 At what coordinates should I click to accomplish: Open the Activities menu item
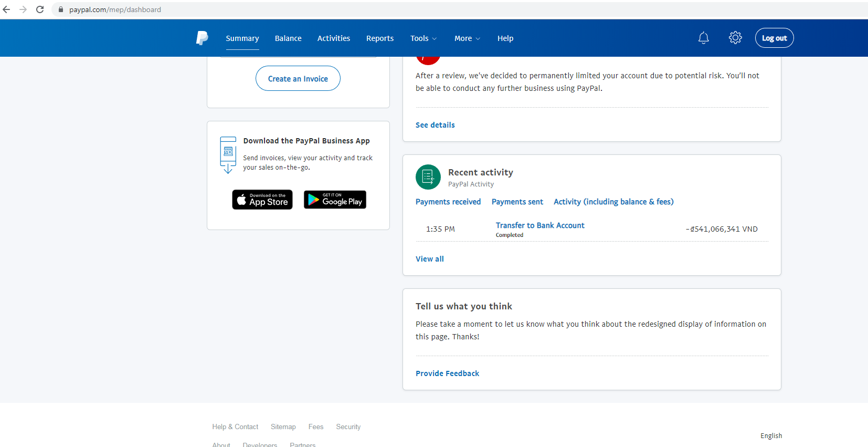(x=333, y=38)
